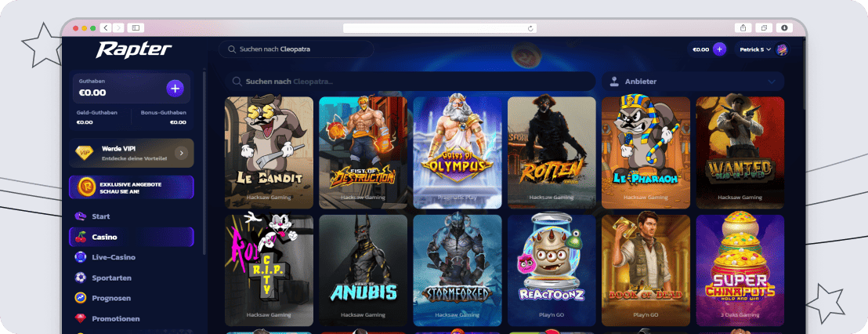Focus the main game search field
Screen dimensions: 868x334
410,82
